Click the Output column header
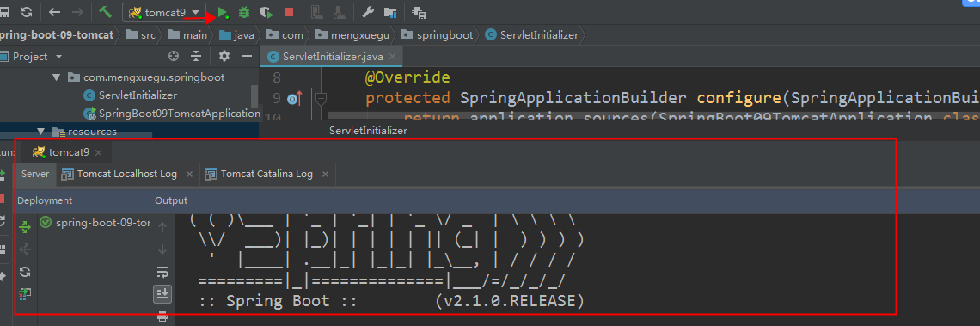This screenshot has height=326, width=980. 171,200
